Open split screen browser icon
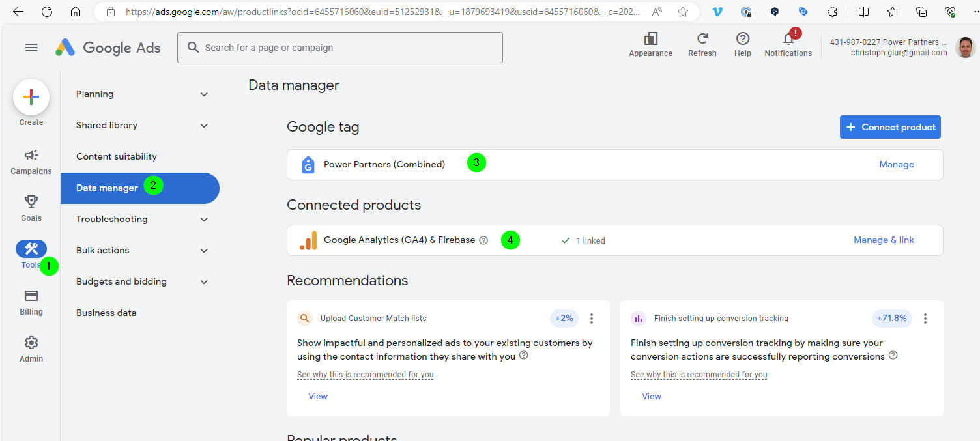This screenshot has height=441, width=980. tap(863, 12)
